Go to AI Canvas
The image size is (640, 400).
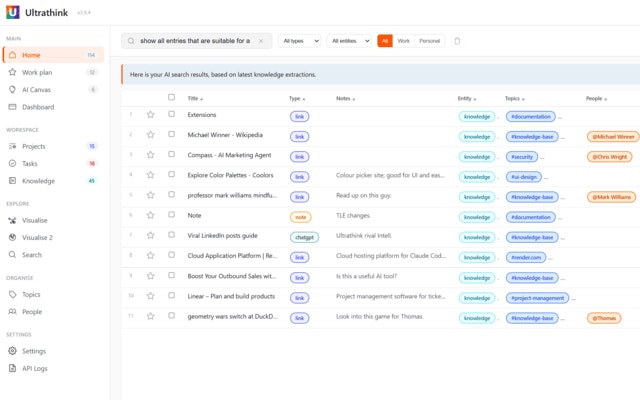53,89
